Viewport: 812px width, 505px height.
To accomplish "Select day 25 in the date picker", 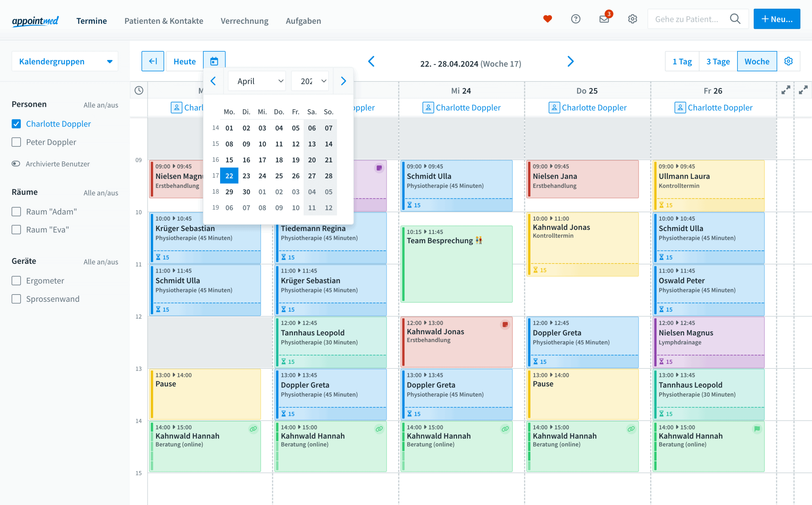I will point(279,176).
